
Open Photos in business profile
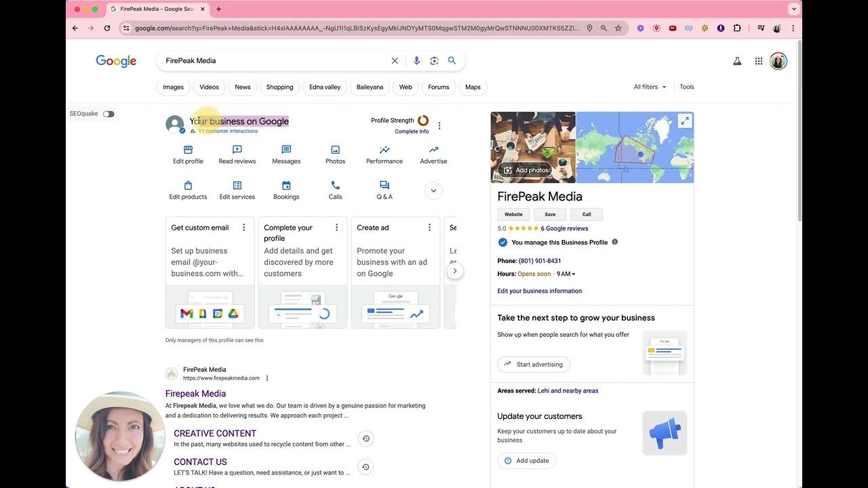click(x=335, y=155)
